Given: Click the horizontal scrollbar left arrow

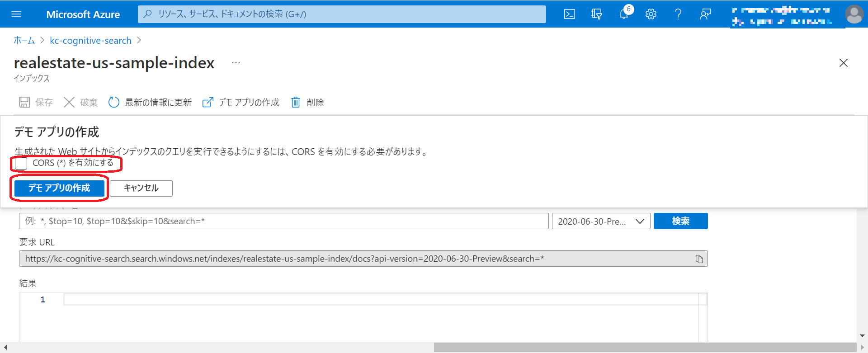Looking at the screenshot, I should [5, 347].
